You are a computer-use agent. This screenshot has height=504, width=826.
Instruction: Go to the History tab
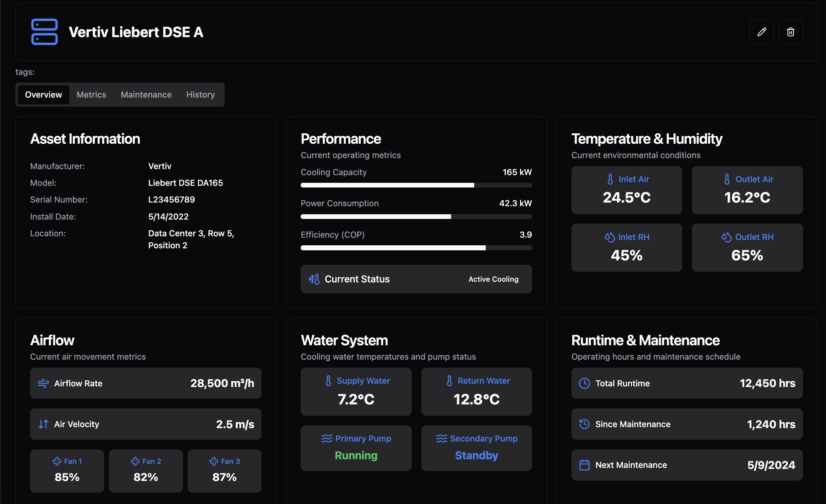click(x=200, y=95)
